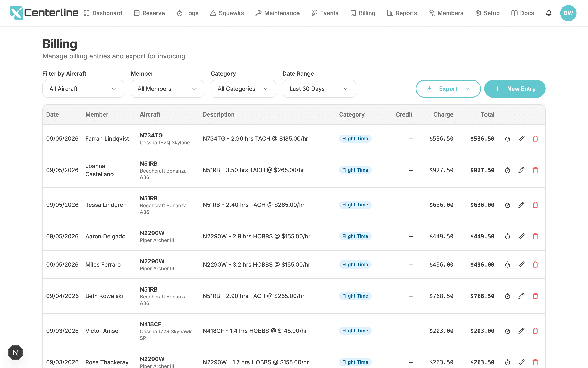
Task: Open the All Categories filter dropdown
Action: point(243,89)
